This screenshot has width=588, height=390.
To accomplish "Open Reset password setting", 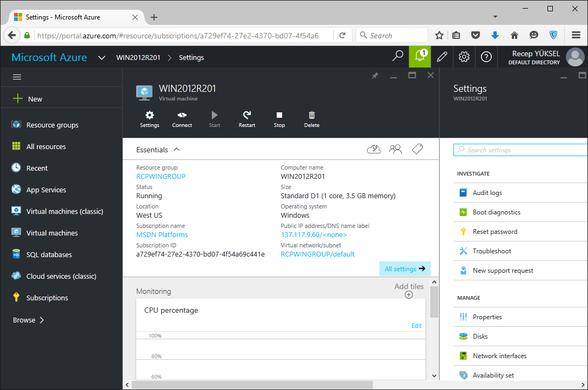I will [x=520, y=232].
